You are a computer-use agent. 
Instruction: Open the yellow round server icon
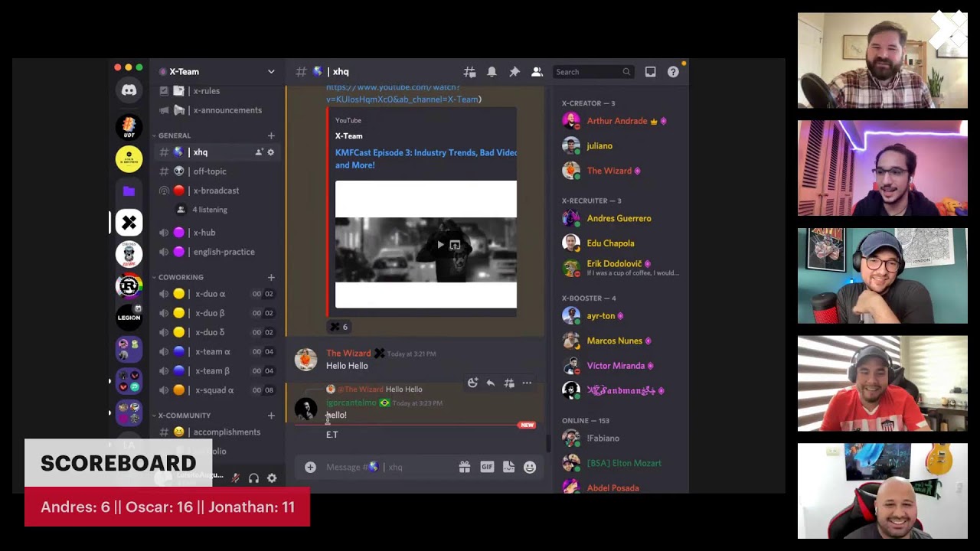pyautogui.click(x=129, y=158)
